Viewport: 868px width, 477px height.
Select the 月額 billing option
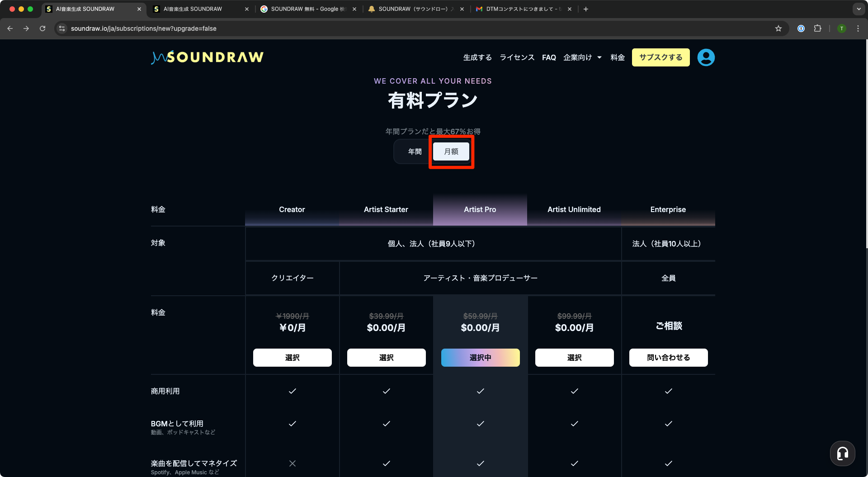point(451,151)
